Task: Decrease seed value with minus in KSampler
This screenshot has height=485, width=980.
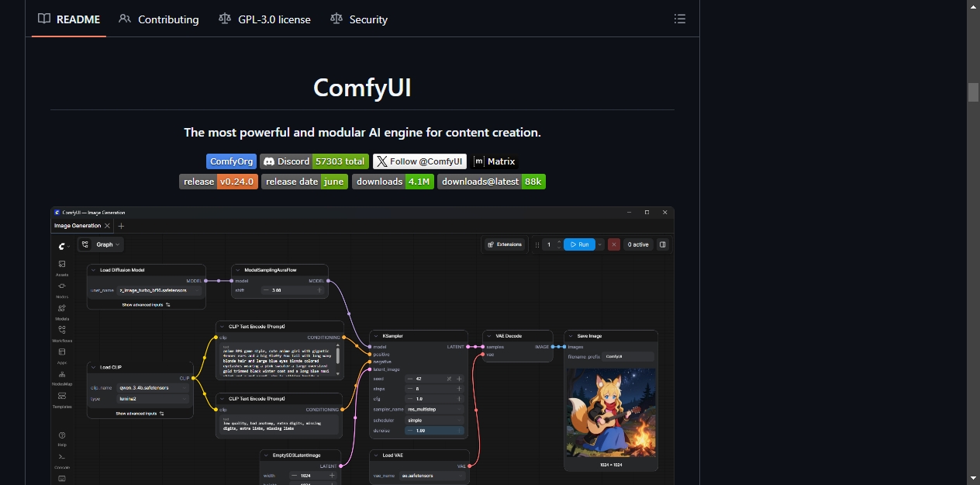Action: click(410, 379)
